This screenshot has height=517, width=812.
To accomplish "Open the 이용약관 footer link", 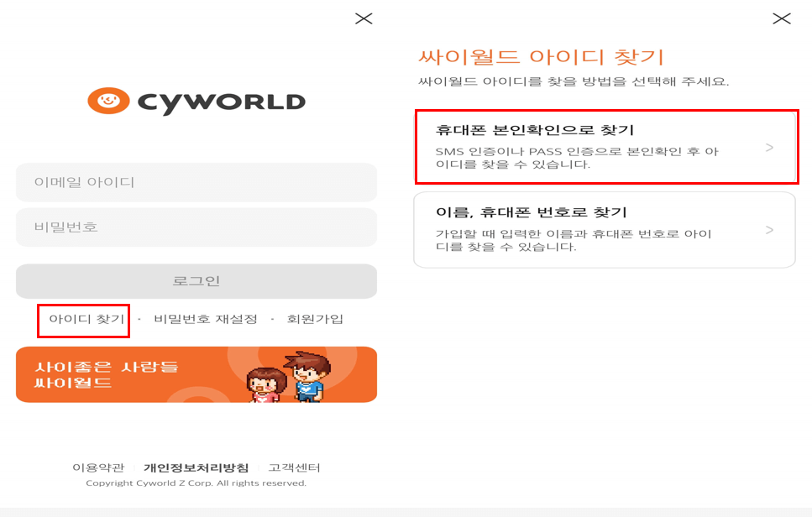I will (x=98, y=467).
